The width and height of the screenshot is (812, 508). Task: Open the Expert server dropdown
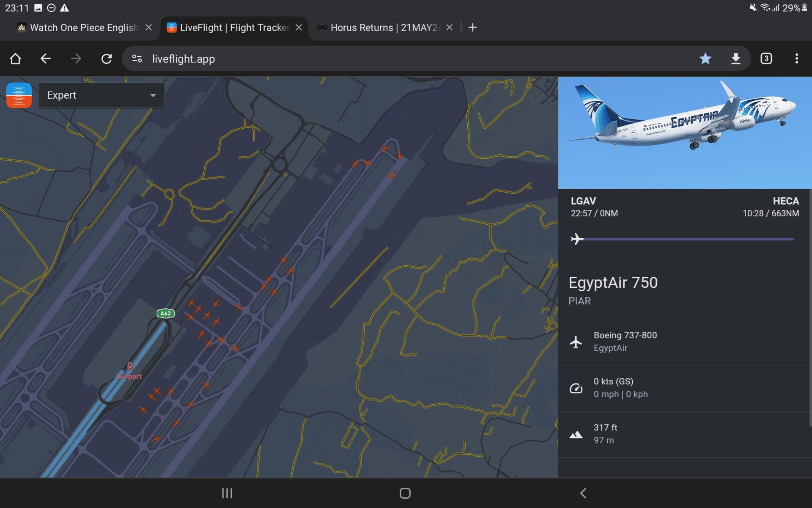click(101, 95)
